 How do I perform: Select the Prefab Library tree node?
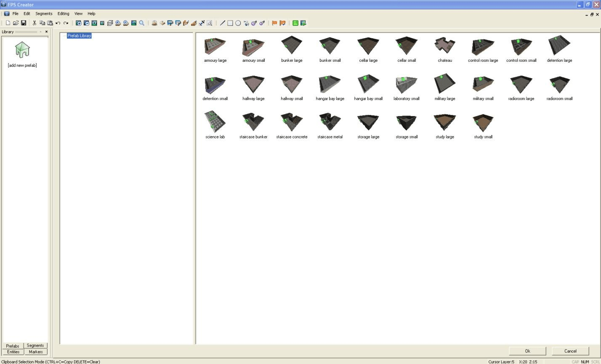(x=79, y=36)
